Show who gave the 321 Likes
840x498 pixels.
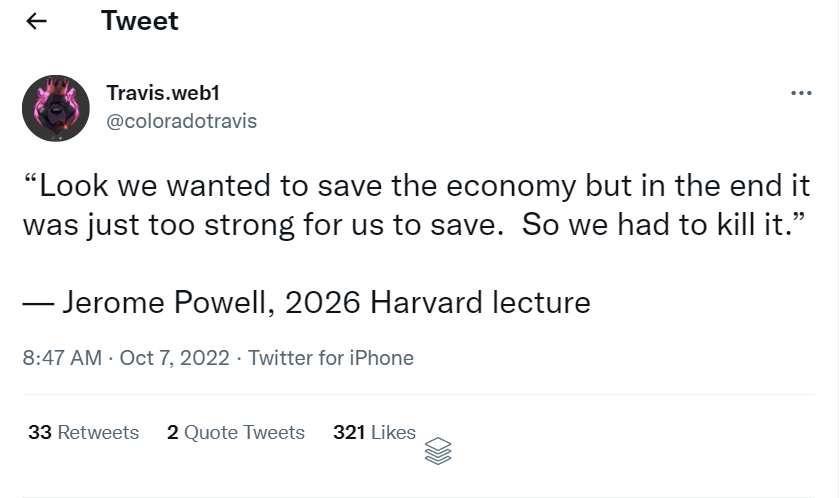tap(374, 432)
